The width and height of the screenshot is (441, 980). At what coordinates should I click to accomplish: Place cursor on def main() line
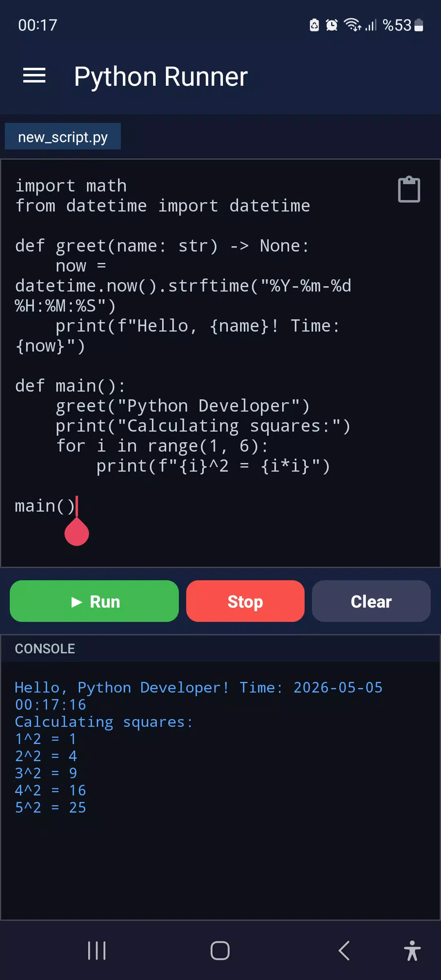70,386
